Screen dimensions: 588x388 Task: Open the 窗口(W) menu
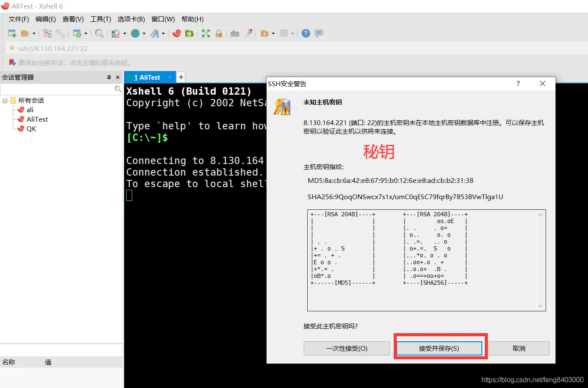[x=163, y=19]
